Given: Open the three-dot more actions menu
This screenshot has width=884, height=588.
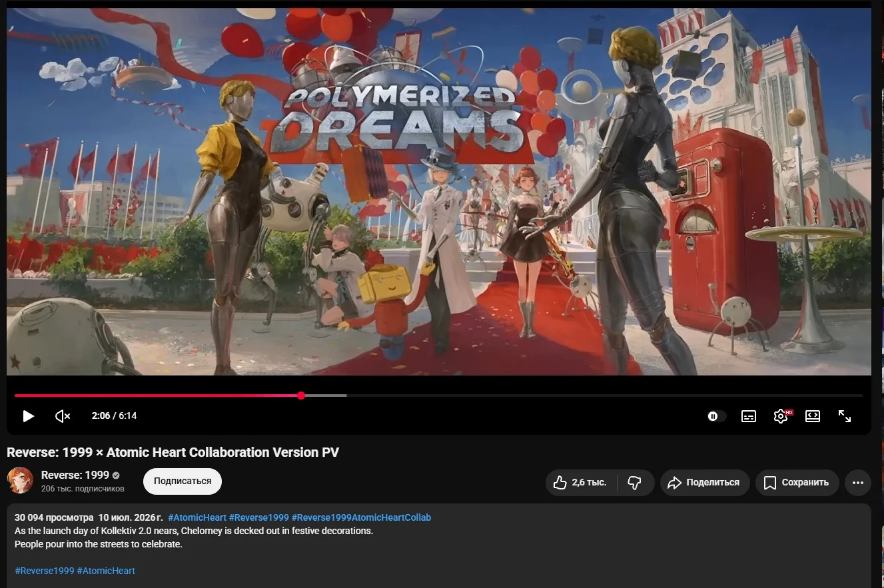Looking at the screenshot, I should pos(858,483).
